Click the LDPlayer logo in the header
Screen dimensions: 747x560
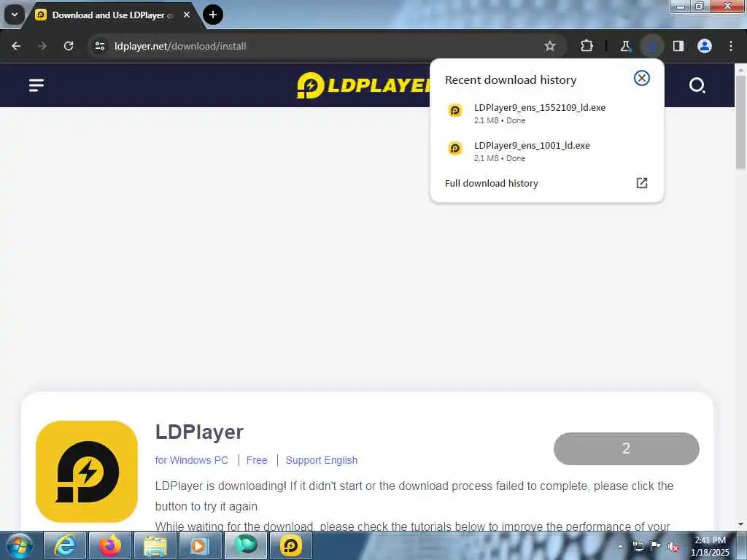coord(363,85)
